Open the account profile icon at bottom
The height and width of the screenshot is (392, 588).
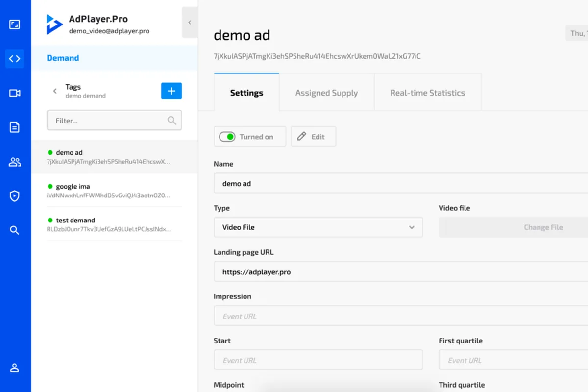pyautogui.click(x=15, y=368)
